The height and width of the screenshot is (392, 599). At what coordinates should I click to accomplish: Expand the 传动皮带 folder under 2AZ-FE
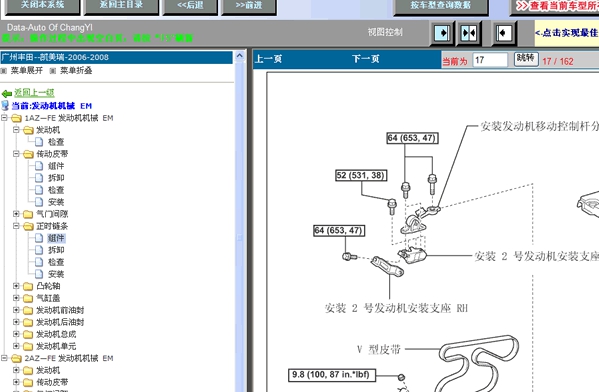tap(16, 382)
